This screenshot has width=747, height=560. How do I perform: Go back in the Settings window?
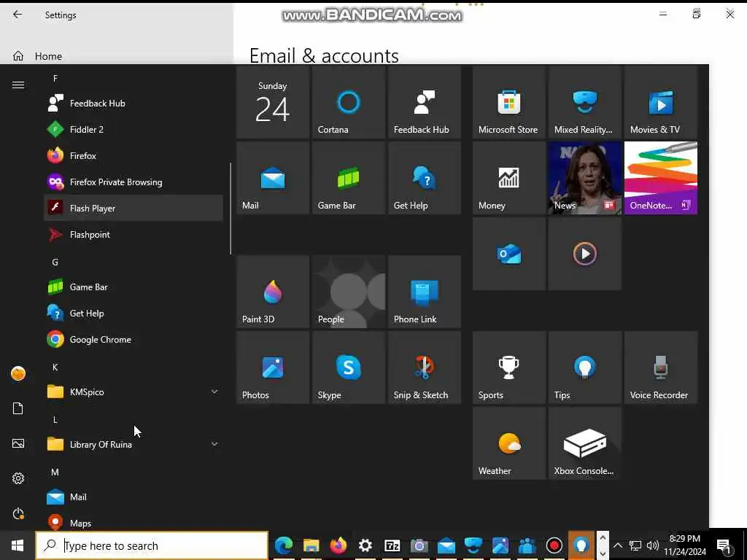[18, 15]
